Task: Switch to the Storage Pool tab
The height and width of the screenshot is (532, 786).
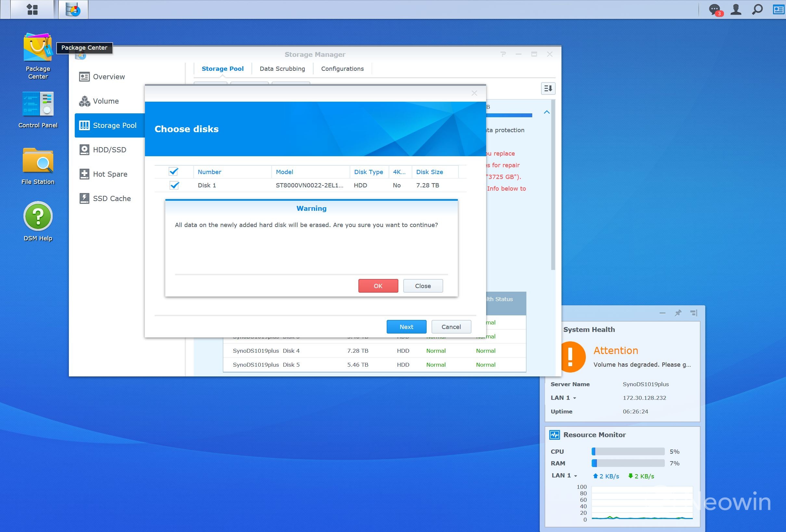Action: [x=223, y=69]
